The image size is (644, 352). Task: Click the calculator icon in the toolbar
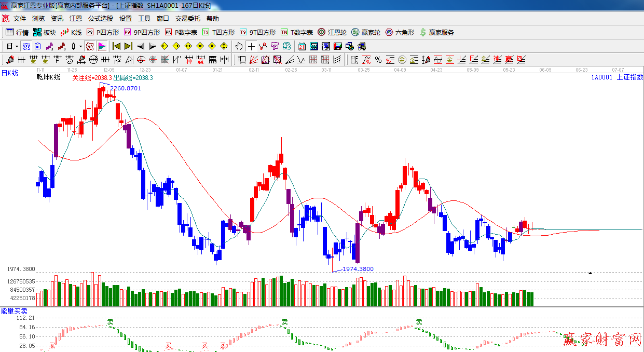click(x=313, y=46)
